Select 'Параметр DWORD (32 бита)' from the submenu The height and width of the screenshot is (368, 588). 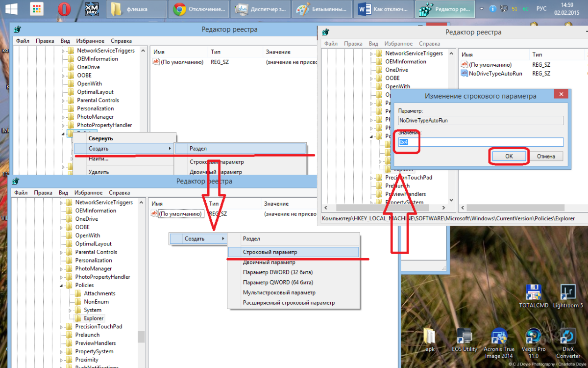pos(277,272)
